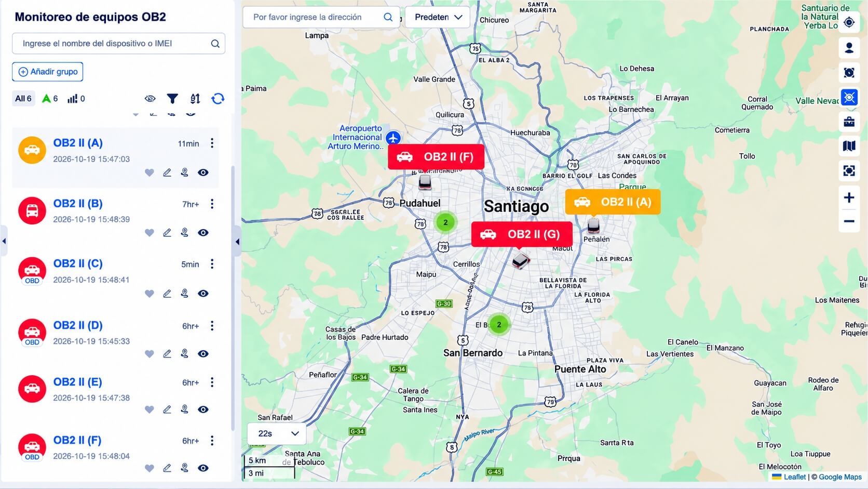Click the sort order icon
Screen dimensions: 868x489
coord(195,98)
